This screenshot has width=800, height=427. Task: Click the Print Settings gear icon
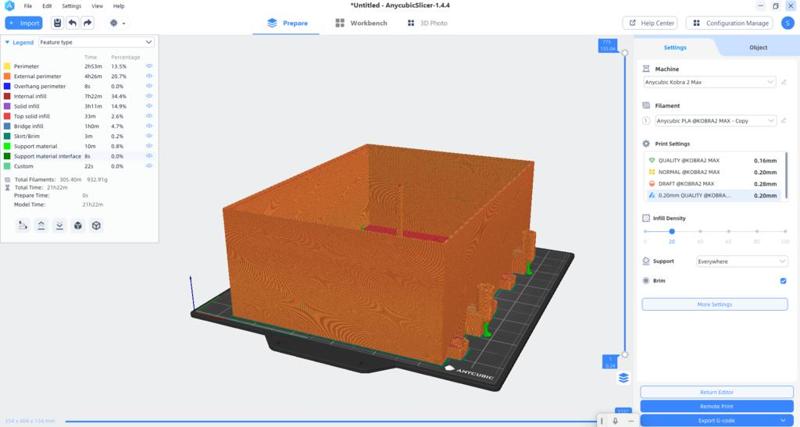[x=646, y=144]
